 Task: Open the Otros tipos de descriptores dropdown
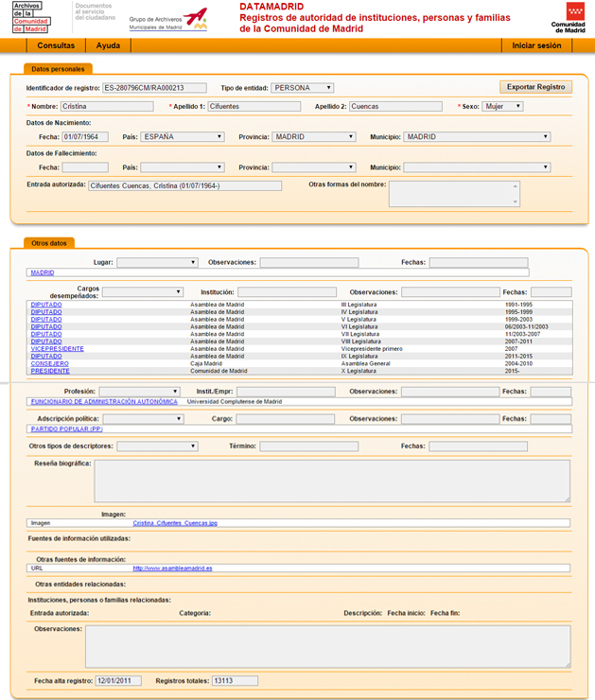[x=157, y=446]
